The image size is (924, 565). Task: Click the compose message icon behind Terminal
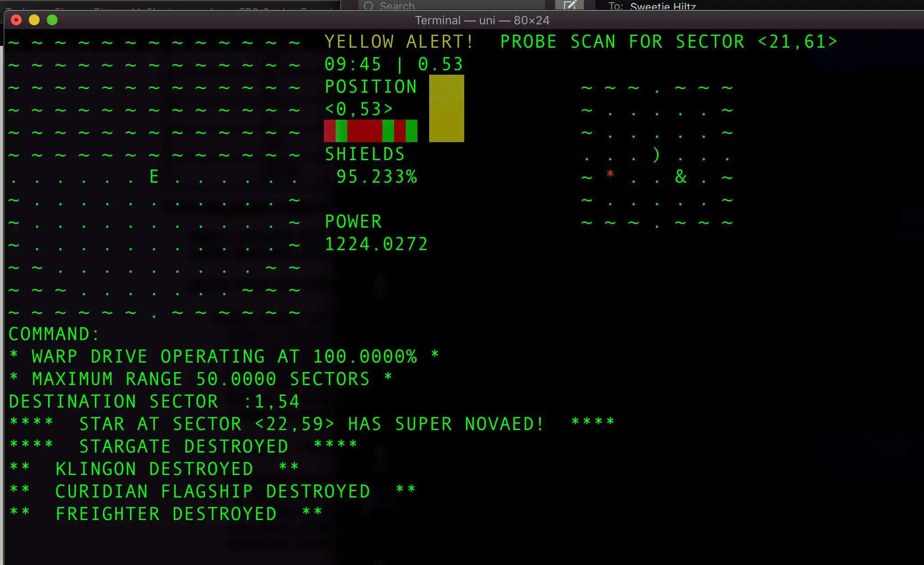pos(570,5)
